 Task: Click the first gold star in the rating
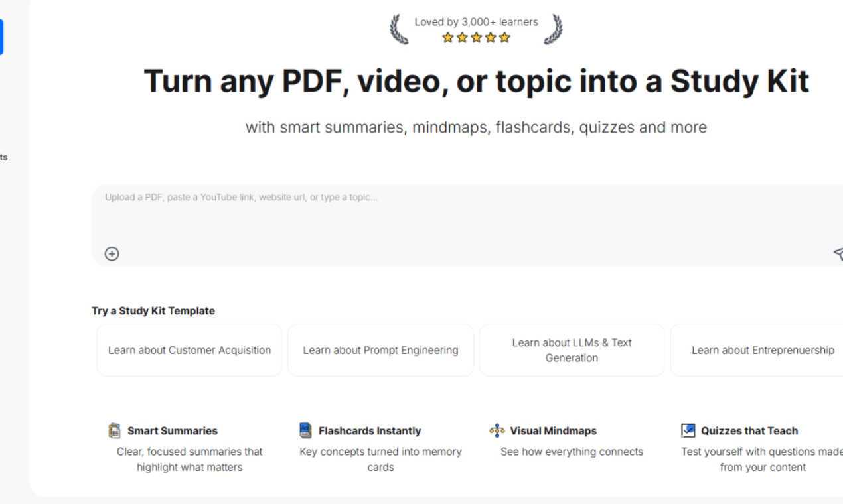click(x=447, y=38)
